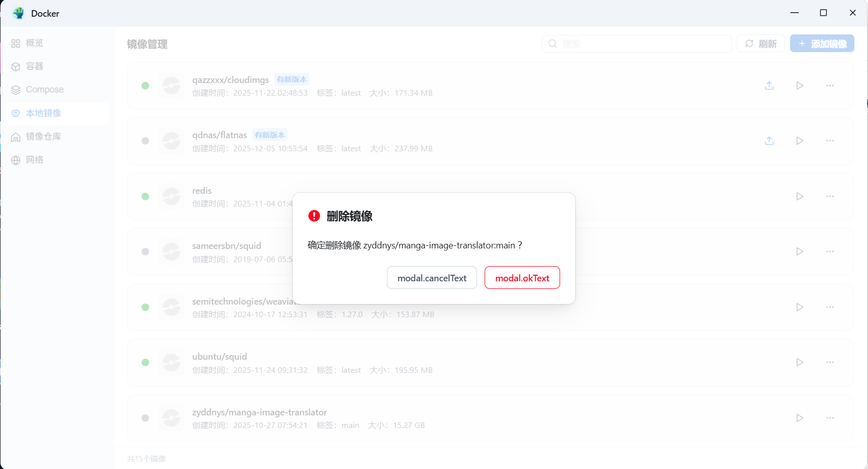Click the 171.34 MB size value
Viewport: 868px width, 469px height.
tap(414, 93)
